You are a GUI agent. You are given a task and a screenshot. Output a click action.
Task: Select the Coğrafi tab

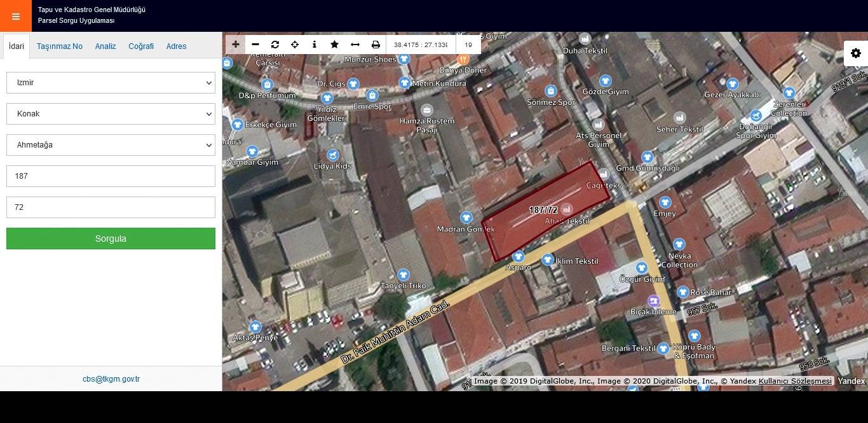click(x=141, y=46)
